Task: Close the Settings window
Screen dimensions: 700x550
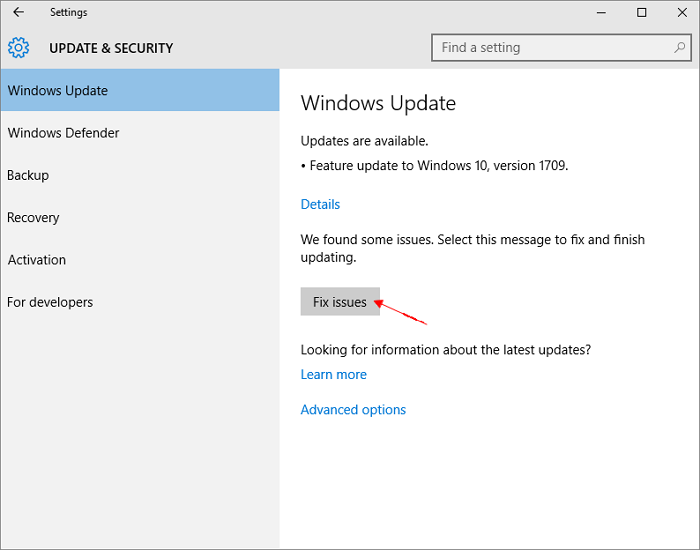Action: (681, 12)
